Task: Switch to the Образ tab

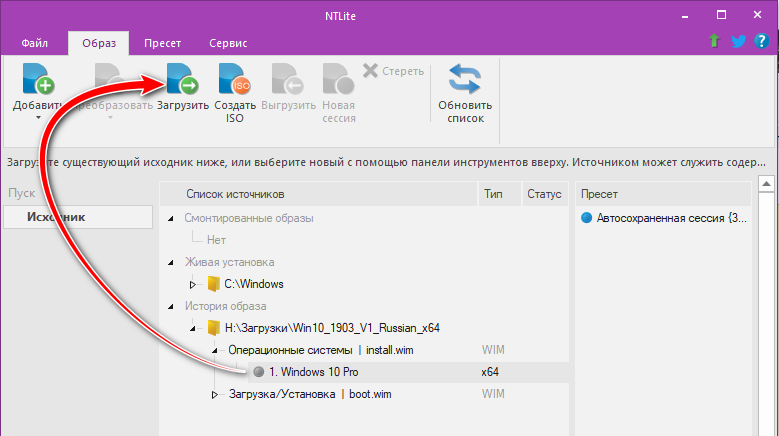Action: (99, 43)
